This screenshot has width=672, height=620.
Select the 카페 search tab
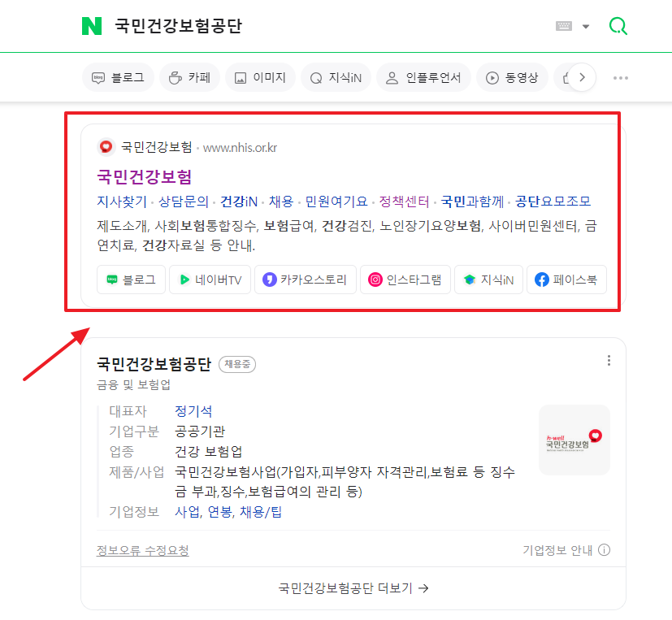190,77
